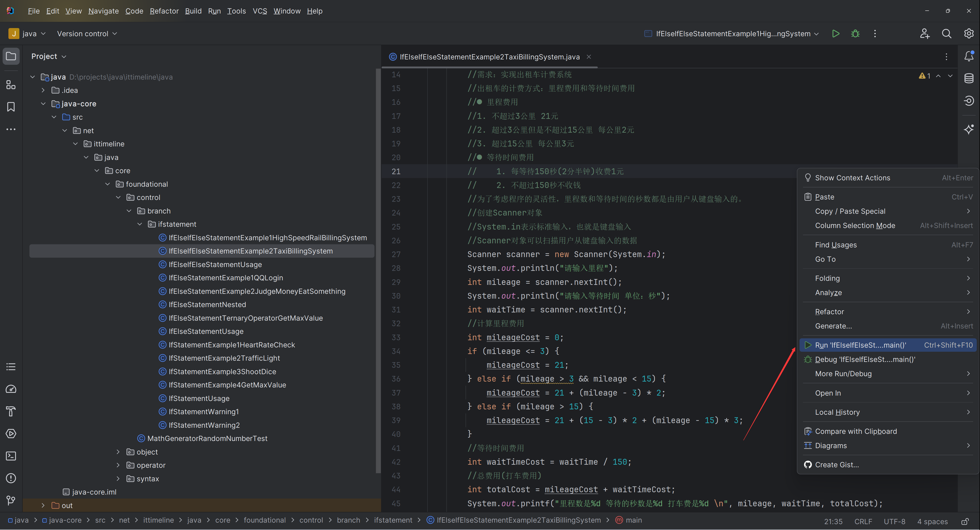Collapse the ifstatement package
Viewport: 980px width, 530px height.
[x=140, y=224]
